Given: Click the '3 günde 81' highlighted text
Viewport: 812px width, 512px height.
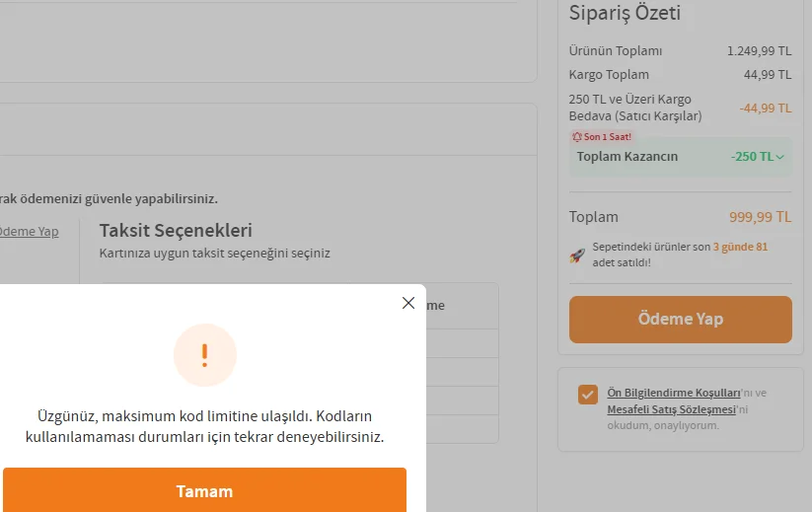Looking at the screenshot, I should click(740, 247).
